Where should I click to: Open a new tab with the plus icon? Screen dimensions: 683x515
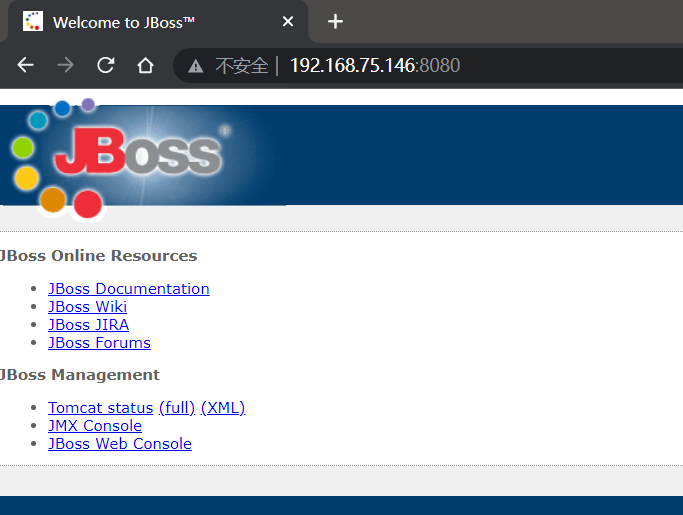335,21
